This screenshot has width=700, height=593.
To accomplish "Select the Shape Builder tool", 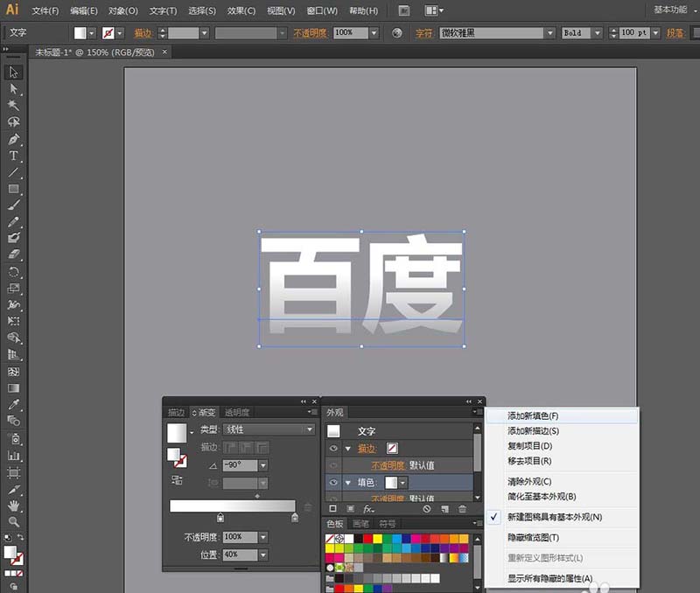I will coord(13,338).
